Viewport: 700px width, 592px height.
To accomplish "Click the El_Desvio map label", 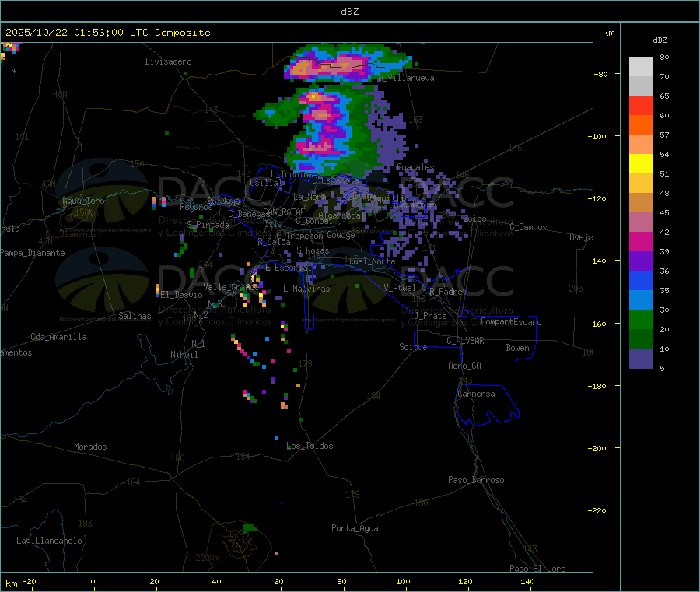I will (x=182, y=295).
